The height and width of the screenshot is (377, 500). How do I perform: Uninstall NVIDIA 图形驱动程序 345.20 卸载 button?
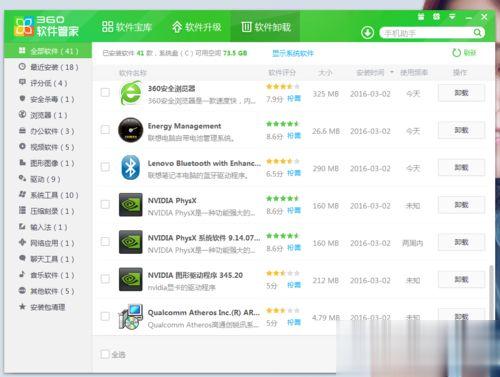(461, 280)
